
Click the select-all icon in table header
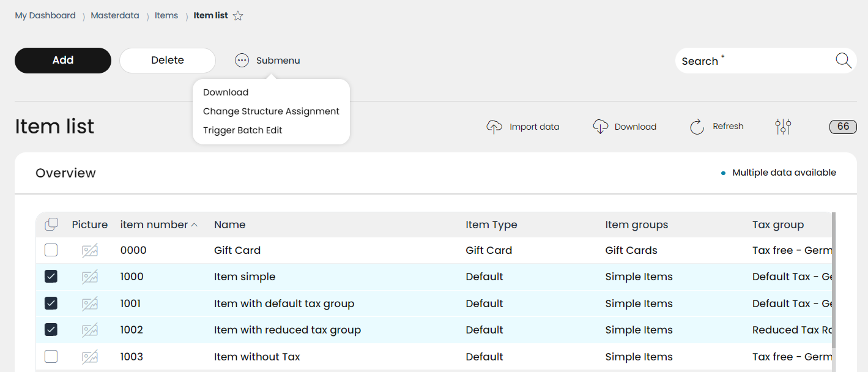point(51,225)
